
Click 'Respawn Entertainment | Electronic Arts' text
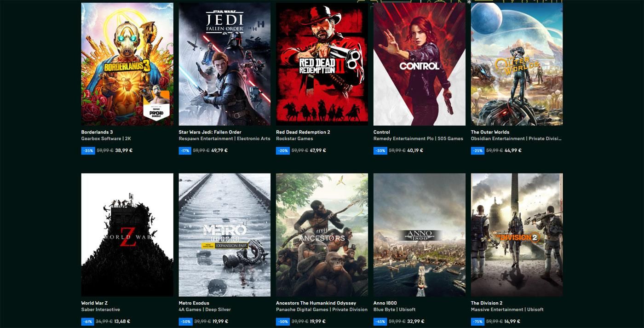224,138
